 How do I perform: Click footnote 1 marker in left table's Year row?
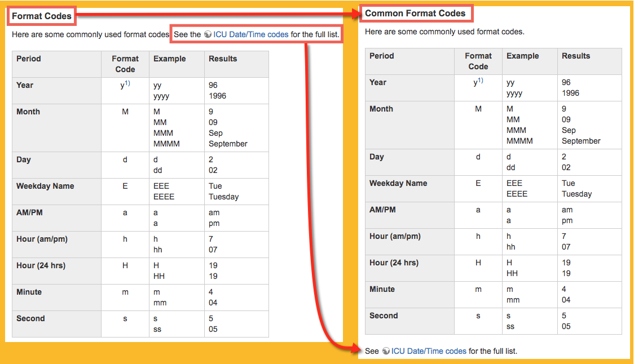127,84
